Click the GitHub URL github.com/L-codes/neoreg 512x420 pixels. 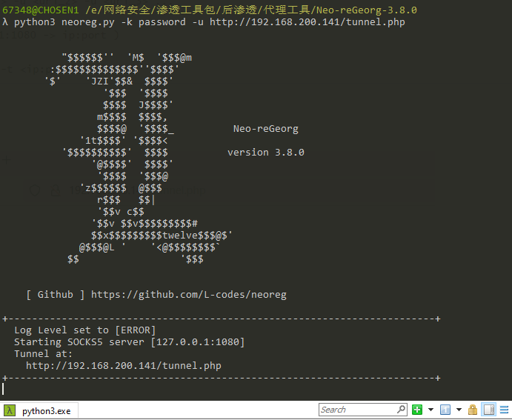[189, 295]
